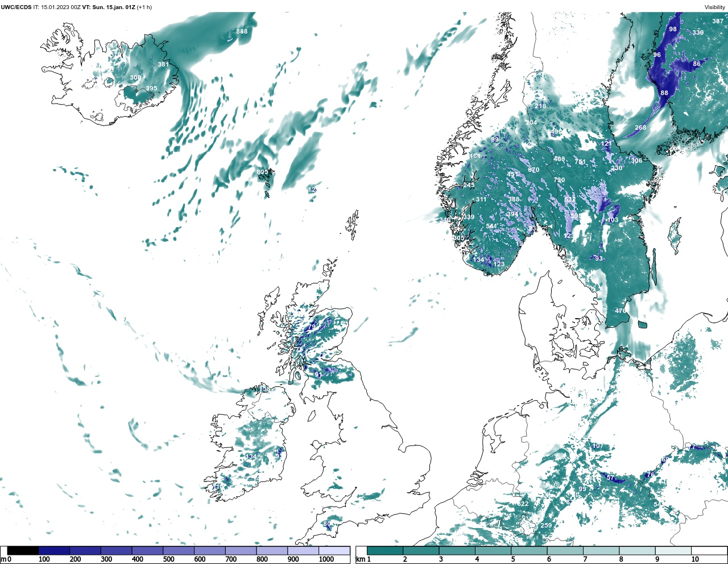Select the 100–200 m dark blue swatch

[54, 550]
